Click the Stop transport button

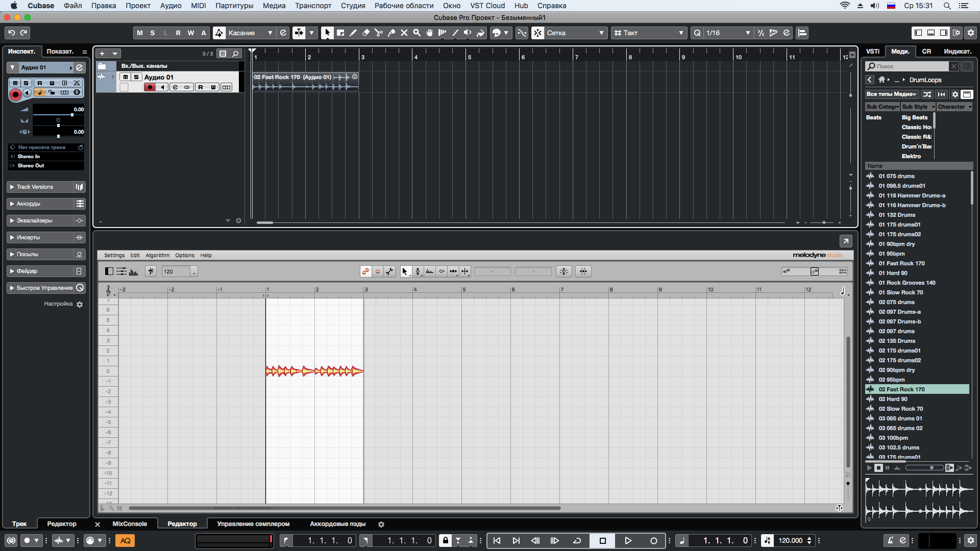tap(602, 541)
